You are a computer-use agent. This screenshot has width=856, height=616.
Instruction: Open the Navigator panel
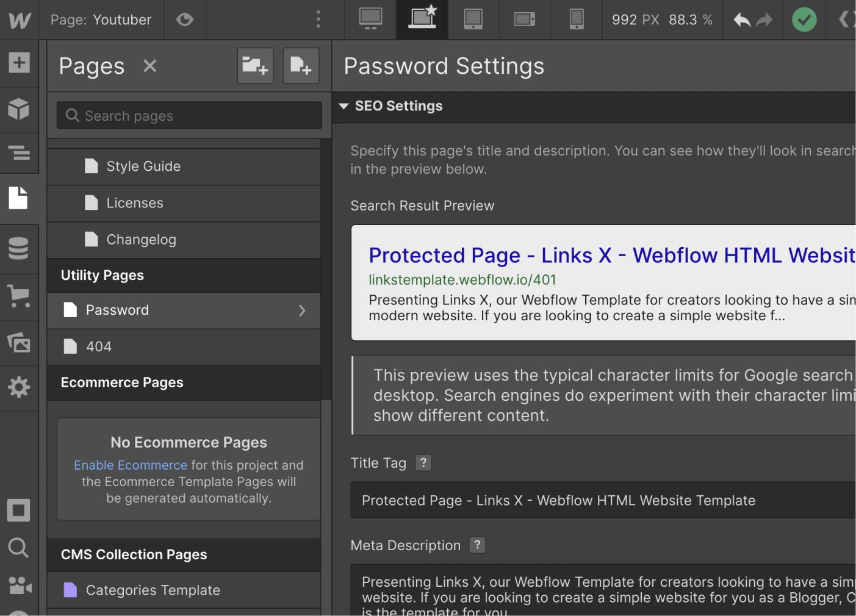click(x=19, y=152)
